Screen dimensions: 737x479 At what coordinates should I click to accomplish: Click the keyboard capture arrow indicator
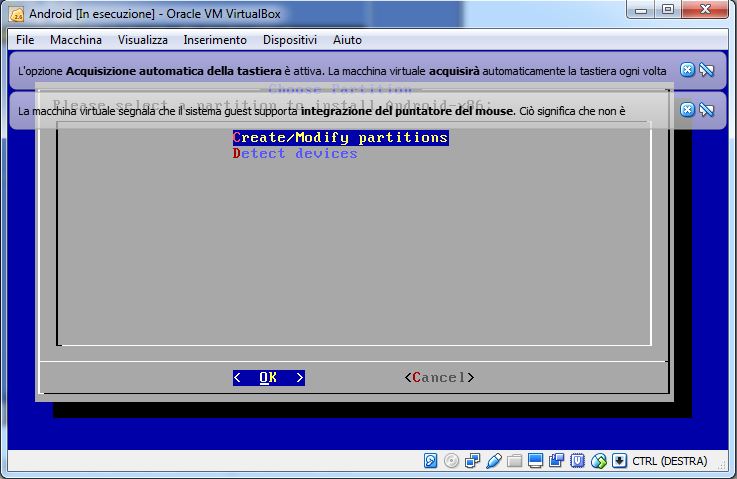click(x=620, y=461)
